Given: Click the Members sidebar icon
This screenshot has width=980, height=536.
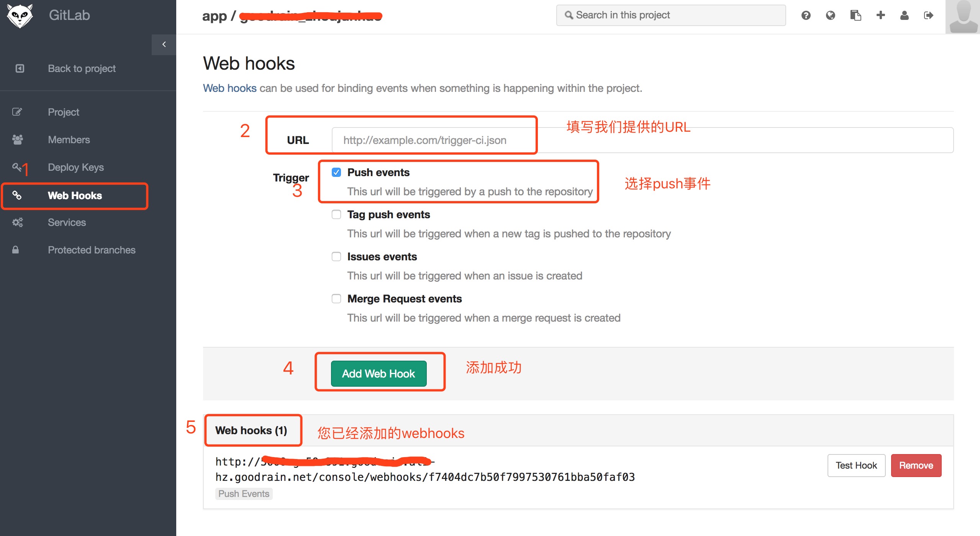Looking at the screenshot, I should (18, 139).
